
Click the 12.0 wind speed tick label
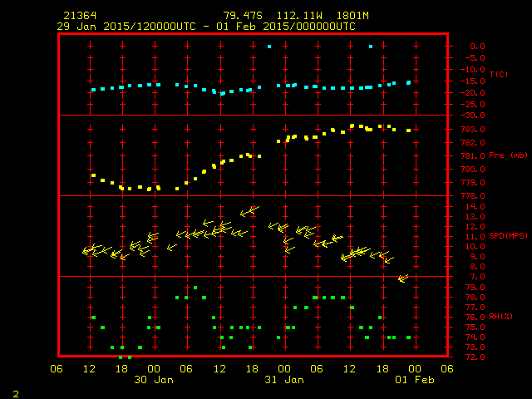click(475, 227)
